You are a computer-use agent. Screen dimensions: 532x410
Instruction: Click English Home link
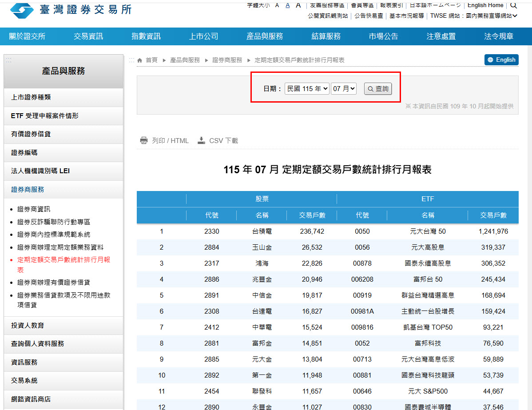(485, 5)
